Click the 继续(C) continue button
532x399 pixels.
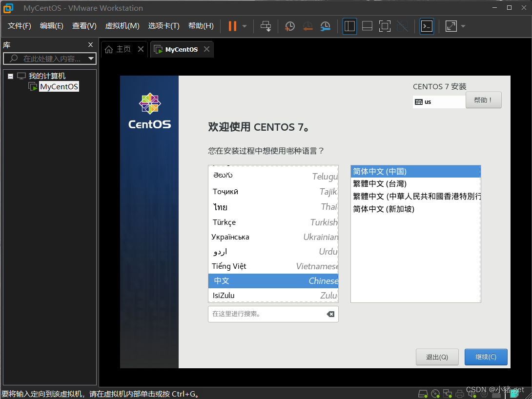[486, 357]
